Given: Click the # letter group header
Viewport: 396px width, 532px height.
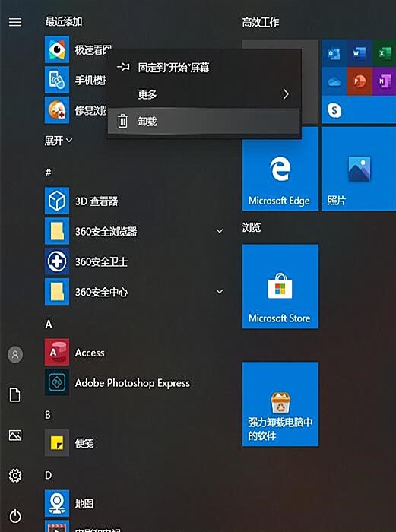Looking at the screenshot, I should point(49,172).
